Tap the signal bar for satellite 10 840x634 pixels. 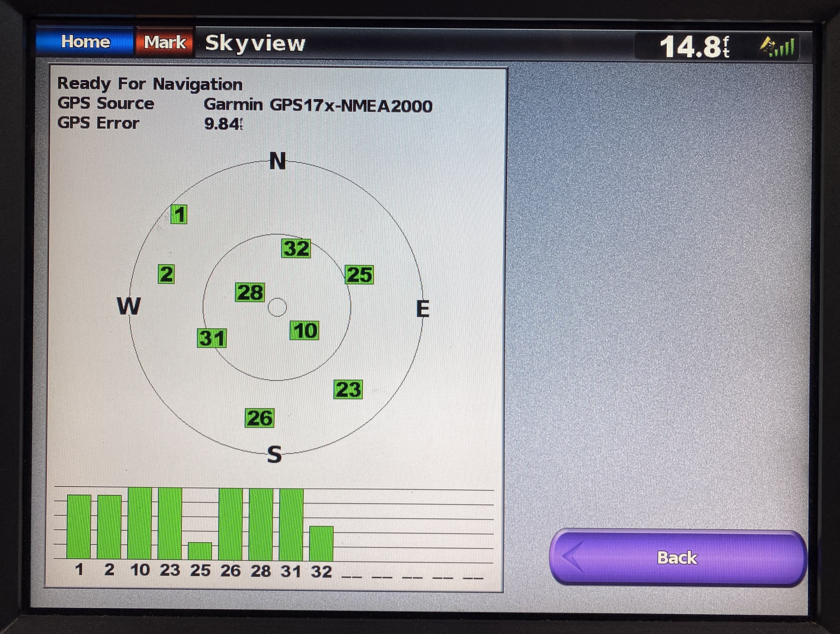[140, 523]
